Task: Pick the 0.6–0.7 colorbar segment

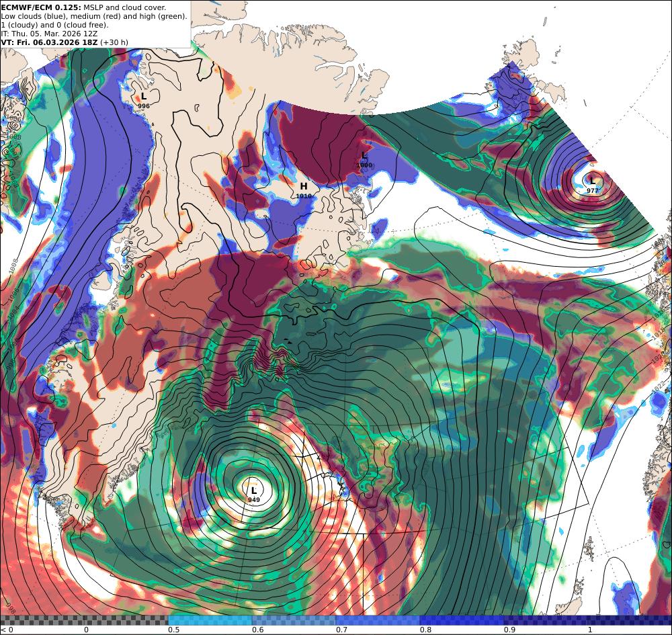Action: coord(294,620)
